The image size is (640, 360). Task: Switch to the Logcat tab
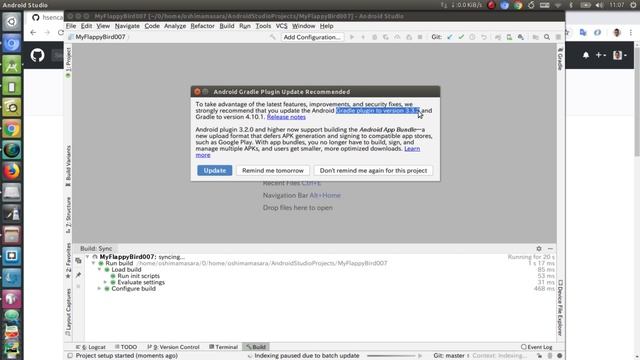(x=91, y=347)
